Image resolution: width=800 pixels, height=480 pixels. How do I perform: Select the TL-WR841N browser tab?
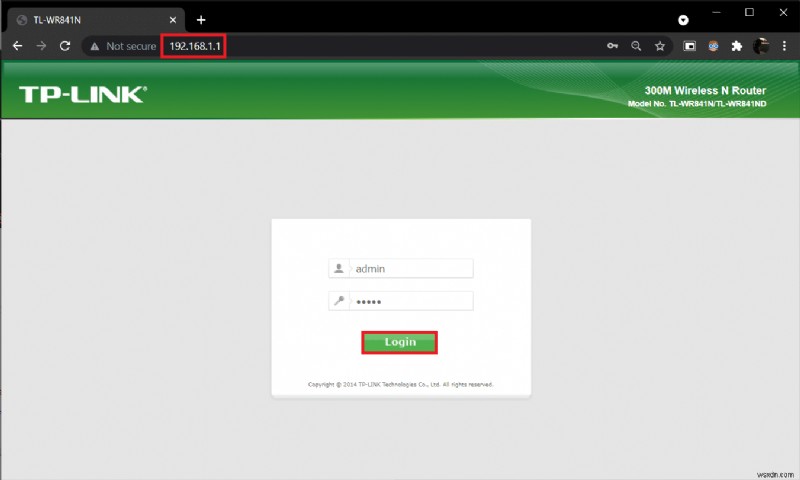pos(95,20)
